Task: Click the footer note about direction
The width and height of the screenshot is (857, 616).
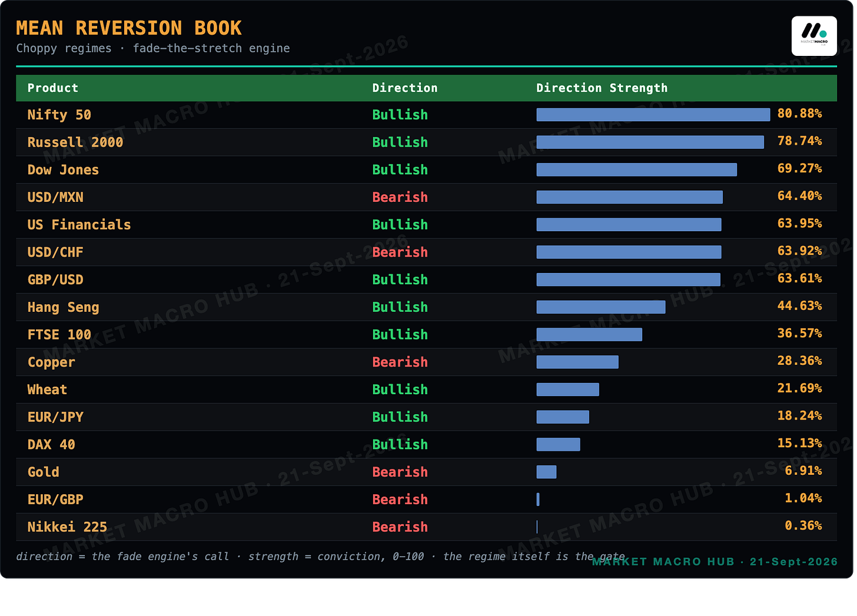Action: pyautogui.click(x=321, y=557)
